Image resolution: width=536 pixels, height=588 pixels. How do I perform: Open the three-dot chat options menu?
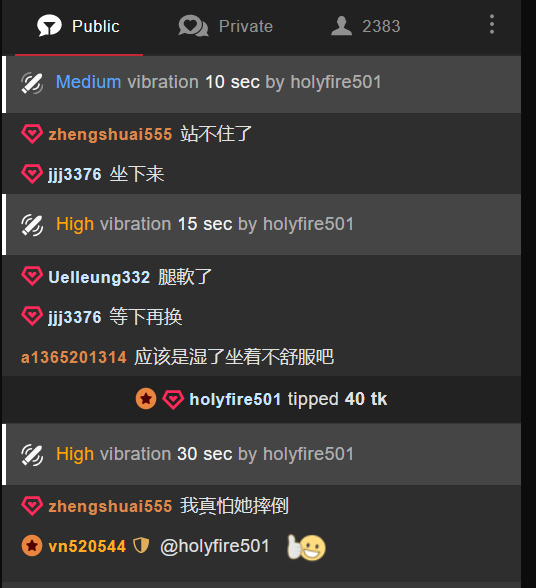(492, 25)
